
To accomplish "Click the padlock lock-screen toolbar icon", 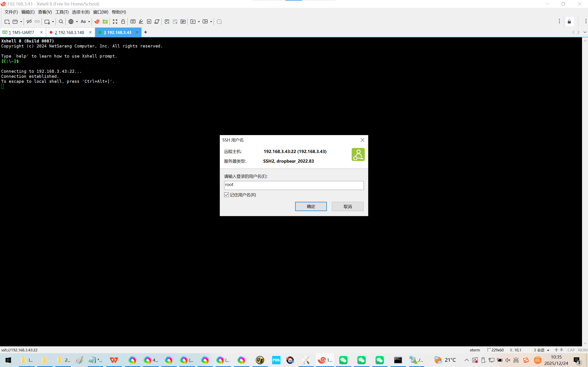I will click(x=123, y=22).
